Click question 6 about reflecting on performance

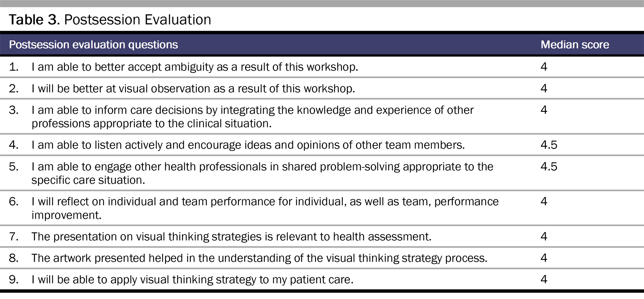click(x=265, y=208)
